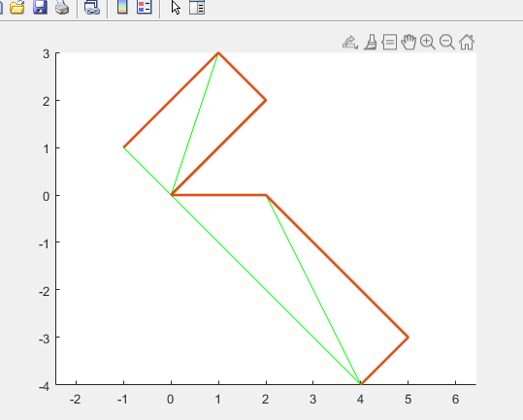
Task: Click y-axis tick label -3
Action: pyautogui.click(x=44, y=339)
